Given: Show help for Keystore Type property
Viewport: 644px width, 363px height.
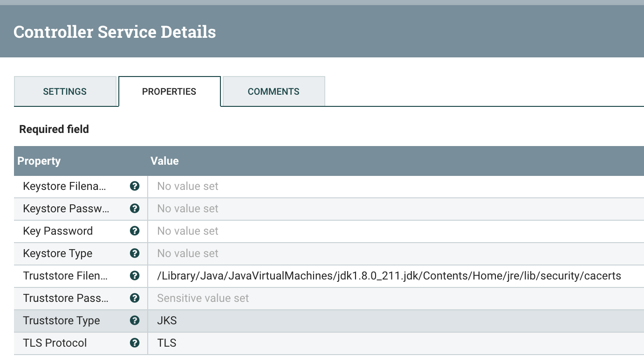Looking at the screenshot, I should click(x=135, y=253).
